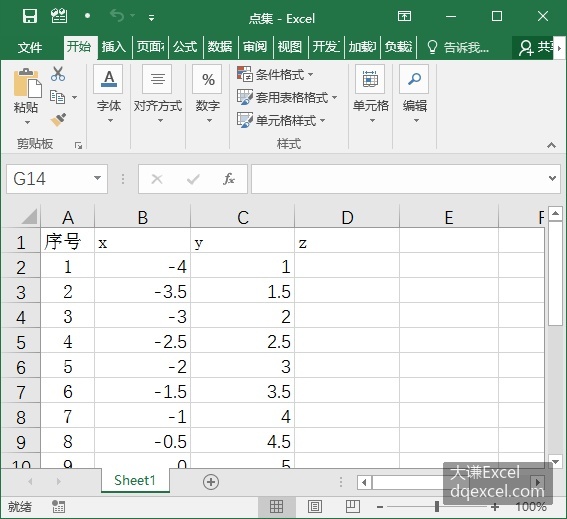Image resolution: width=567 pixels, height=519 pixels.
Task: Click the 编辑 magnifier icon
Action: pyautogui.click(x=414, y=79)
